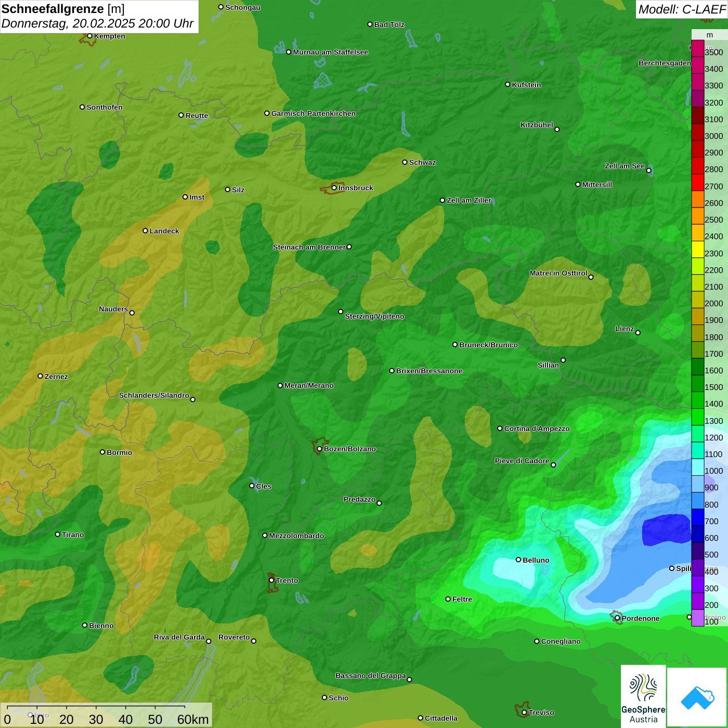The height and width of the screenshot is (728, 728).
Task: Click the Schwaz marker dot
Action: coord(405,162)
